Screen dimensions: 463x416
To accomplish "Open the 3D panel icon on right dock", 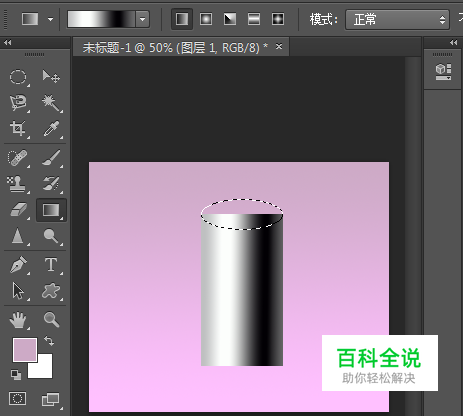I will tap(443, 72).
